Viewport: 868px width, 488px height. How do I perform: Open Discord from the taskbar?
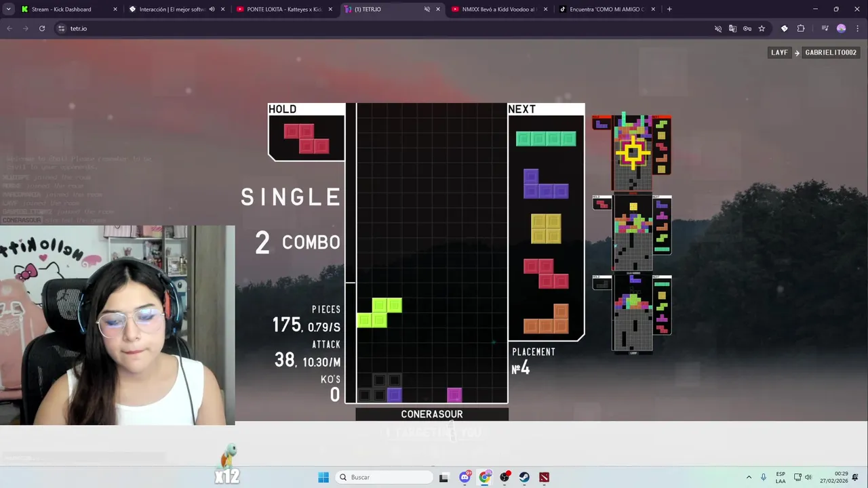click(465, 477)
